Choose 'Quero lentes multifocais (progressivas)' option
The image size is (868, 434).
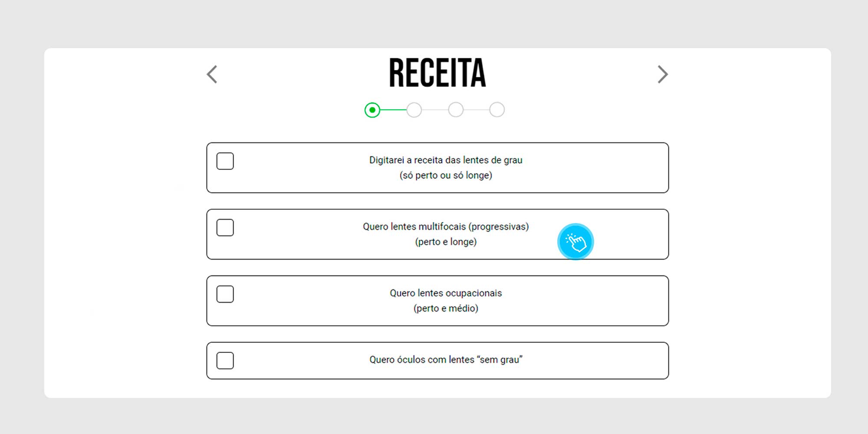(x=437, y=234)
